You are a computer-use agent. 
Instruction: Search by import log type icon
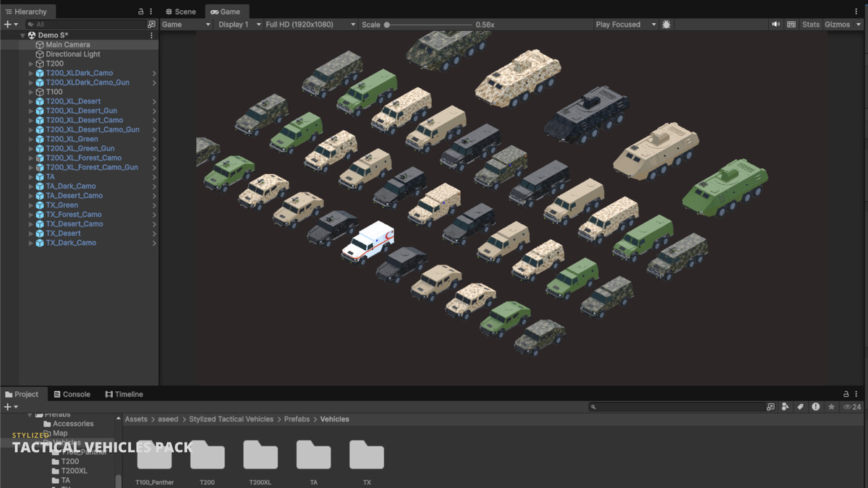pyautogui.click(x=816, y=407)
